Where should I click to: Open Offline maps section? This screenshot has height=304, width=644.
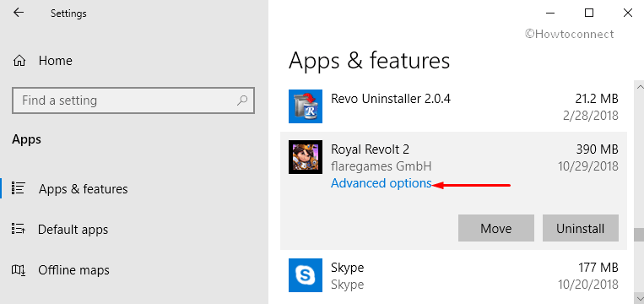pos(73,270)
